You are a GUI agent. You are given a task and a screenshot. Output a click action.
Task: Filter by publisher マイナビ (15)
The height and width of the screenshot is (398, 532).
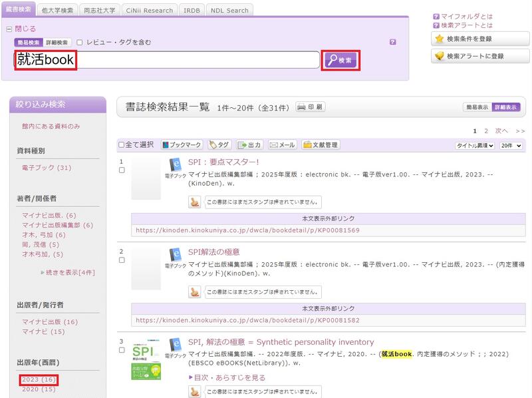(x=43, y=332)
